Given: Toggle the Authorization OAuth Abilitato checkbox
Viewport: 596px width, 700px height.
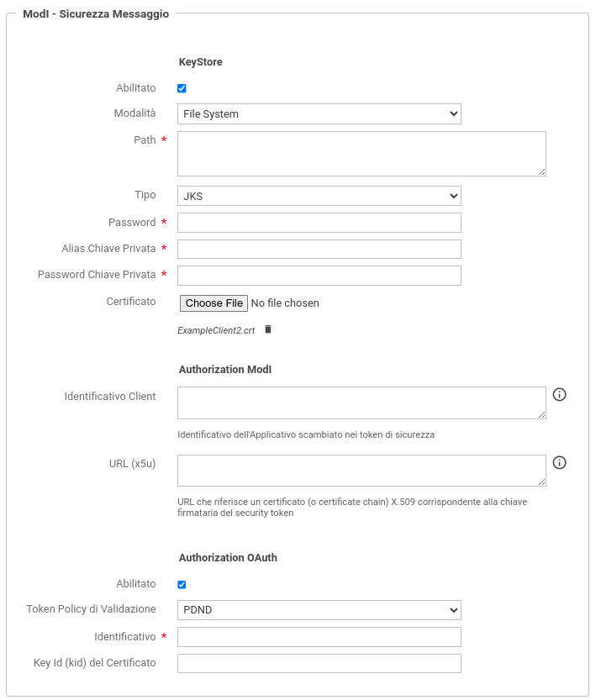Looking at the screenshot, I should pyautogui.click(x=182, y=584).
